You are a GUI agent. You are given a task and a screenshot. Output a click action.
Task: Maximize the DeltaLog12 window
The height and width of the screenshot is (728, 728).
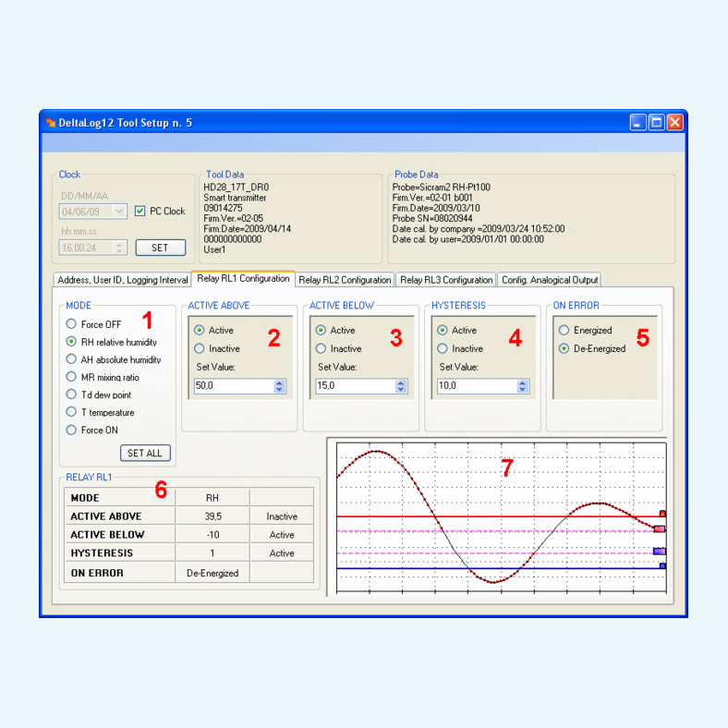click(656, 123)
